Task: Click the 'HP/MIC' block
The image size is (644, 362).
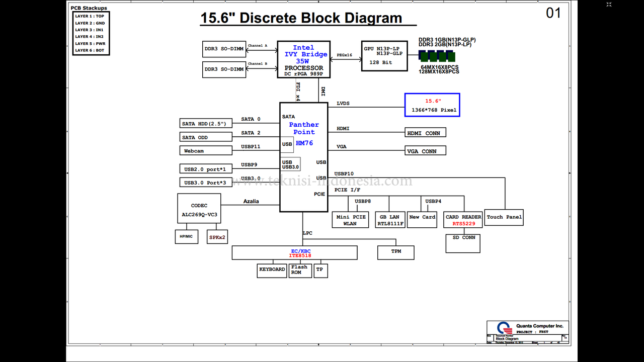Action: point(187,236)
